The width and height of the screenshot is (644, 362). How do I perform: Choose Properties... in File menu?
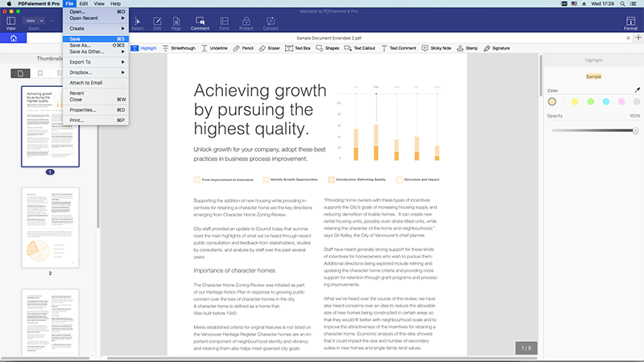click(96, 110)
